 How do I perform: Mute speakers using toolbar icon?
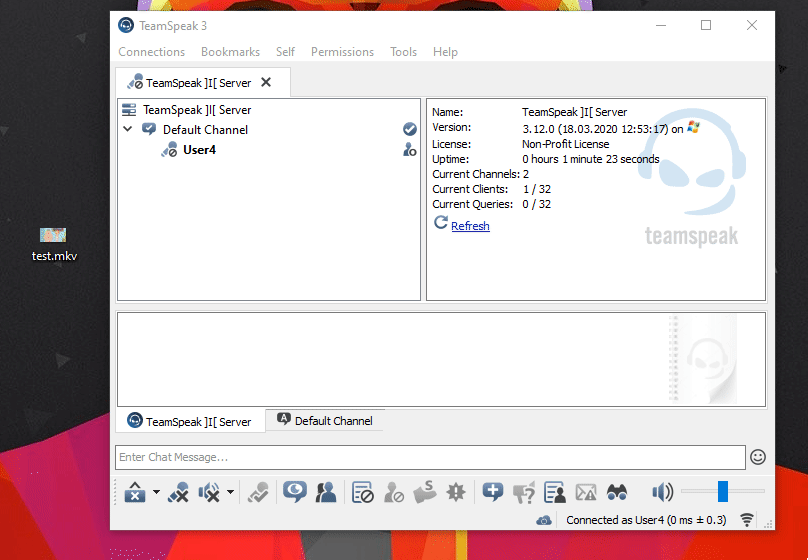[x=209, y=493]
